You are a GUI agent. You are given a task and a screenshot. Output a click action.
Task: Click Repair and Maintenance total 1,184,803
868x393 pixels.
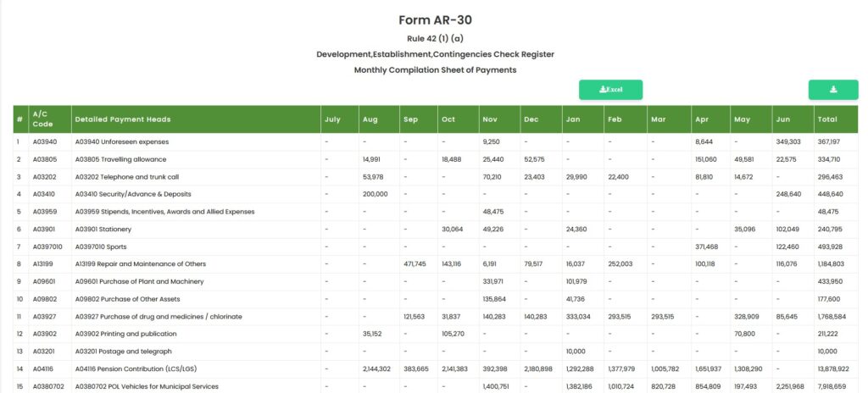831,264
